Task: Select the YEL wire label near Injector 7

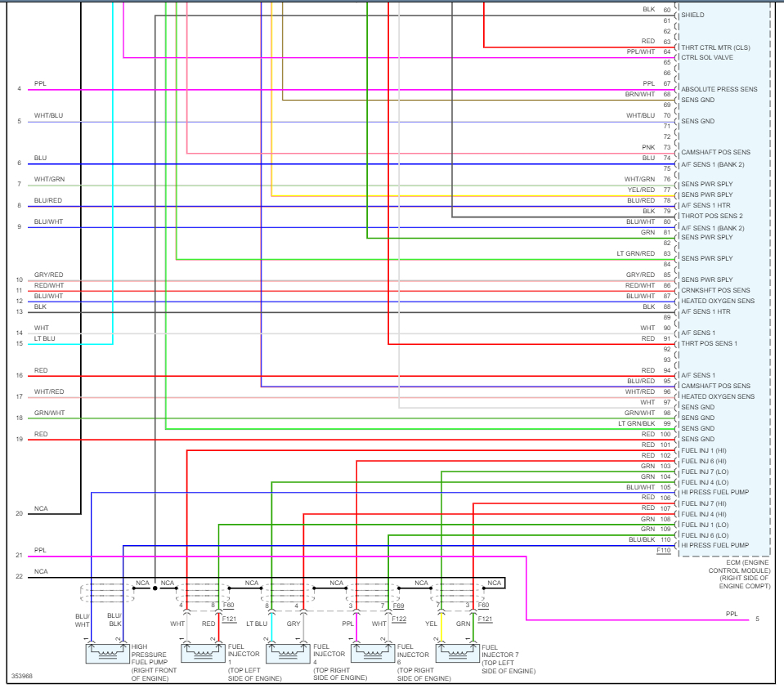Action: pos(431,624)
